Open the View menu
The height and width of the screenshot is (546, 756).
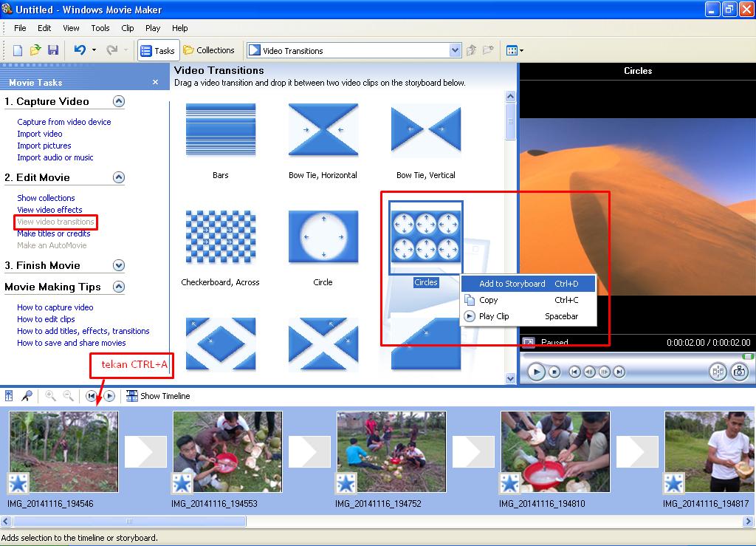point(71,28)
